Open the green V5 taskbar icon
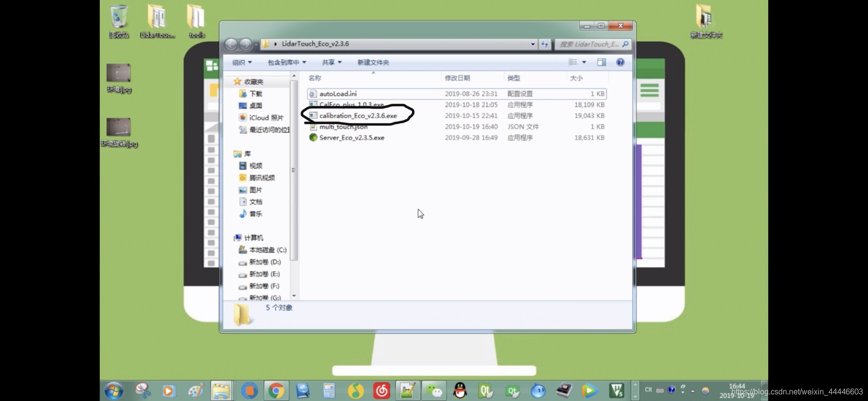The width and height of the screenshot is (868, 401). 617,390
